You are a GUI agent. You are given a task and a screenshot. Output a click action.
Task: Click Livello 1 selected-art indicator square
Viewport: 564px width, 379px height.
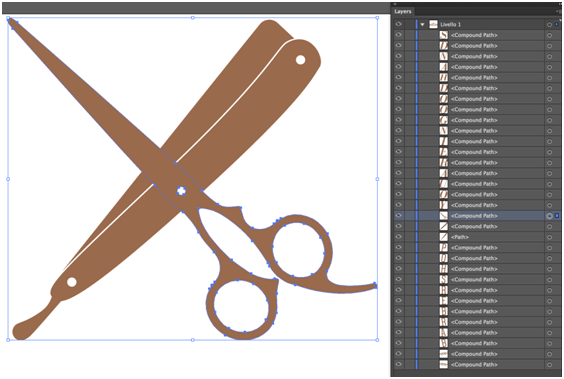coord(556,24)
